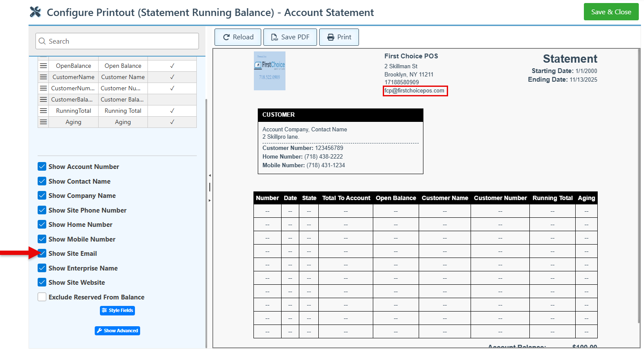Image resolution: width=644 pixels, height=350 pixels.
Task: Open the Style Fields options
Action: pos(117,310)
